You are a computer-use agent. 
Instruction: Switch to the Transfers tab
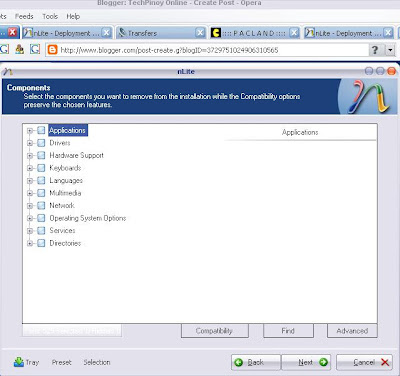(161, 33)
